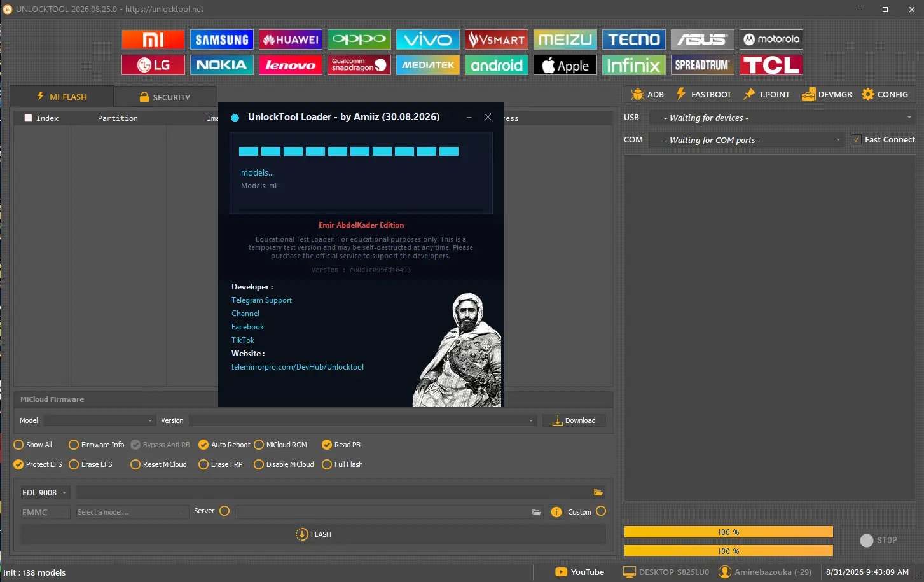Screen dimensions: 924x582
Task: Click the TCL brand icon
Action: coord(771,65)
